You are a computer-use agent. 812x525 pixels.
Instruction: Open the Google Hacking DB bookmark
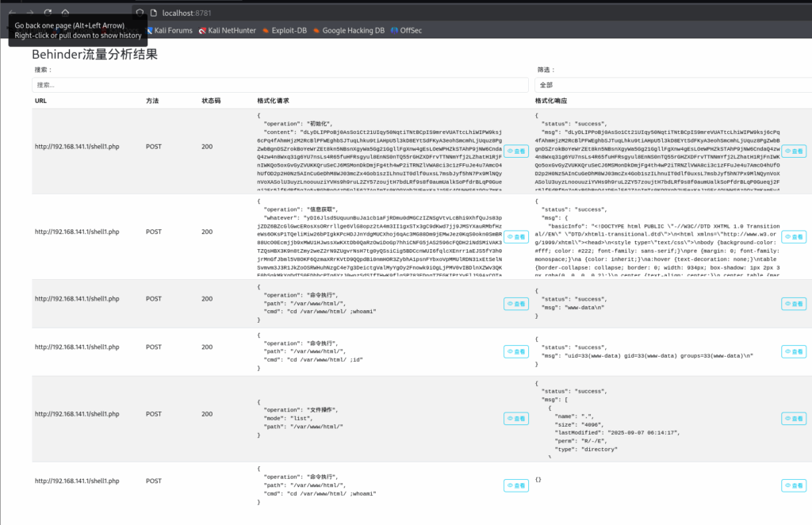click(349, 31)
